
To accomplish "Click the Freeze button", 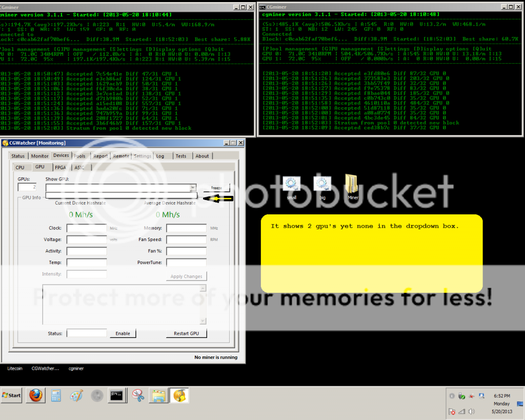I will click(x=216, y=188).
